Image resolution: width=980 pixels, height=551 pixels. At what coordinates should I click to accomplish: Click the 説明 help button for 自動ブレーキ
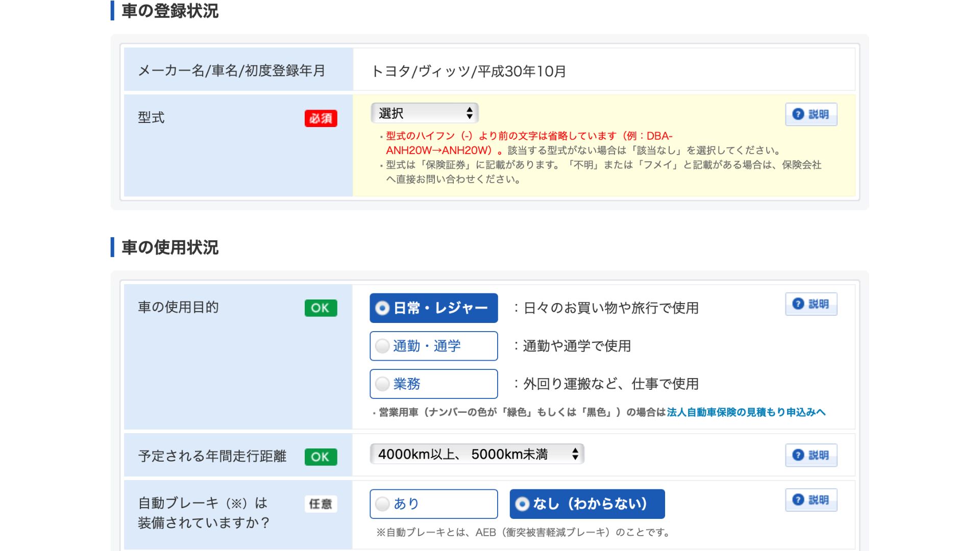(x=811, y=500)
